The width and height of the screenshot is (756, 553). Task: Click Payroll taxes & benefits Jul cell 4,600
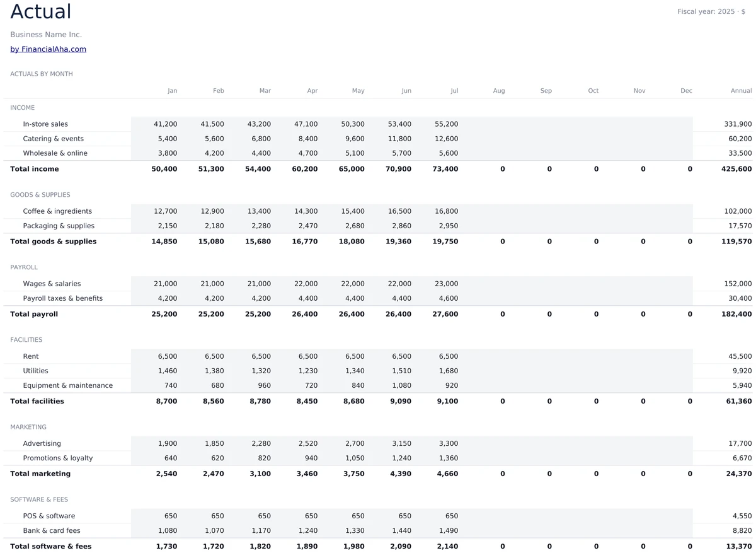(x=436, y=298)
